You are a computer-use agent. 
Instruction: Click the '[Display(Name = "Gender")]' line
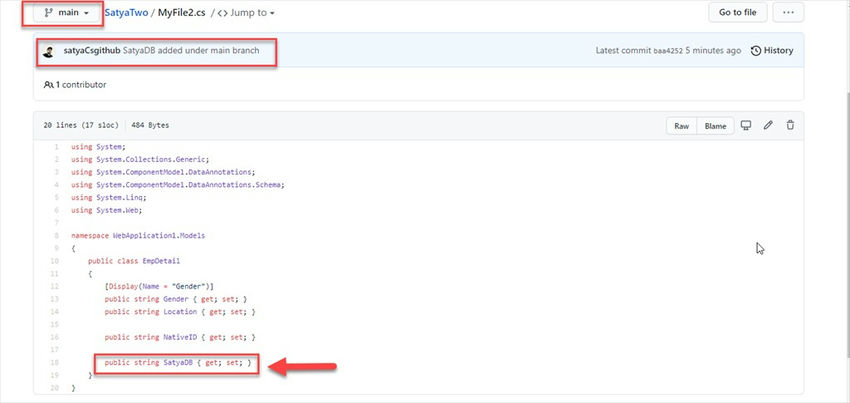159,286
